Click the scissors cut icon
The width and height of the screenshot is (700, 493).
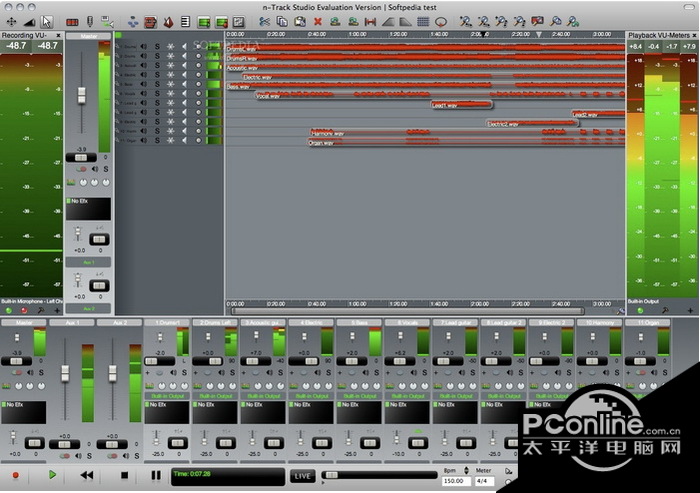point(264,21)
